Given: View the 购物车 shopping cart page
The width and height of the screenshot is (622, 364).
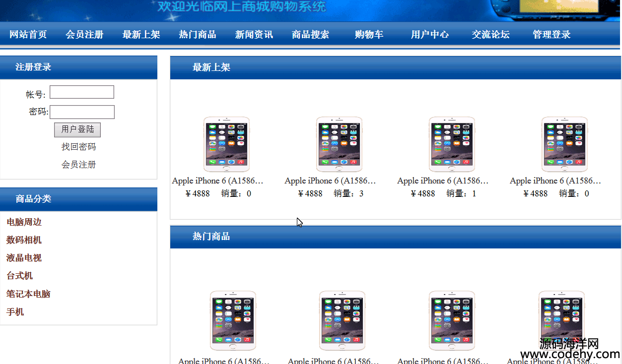Looking at the screenshot, I should (x=369, y=34).
